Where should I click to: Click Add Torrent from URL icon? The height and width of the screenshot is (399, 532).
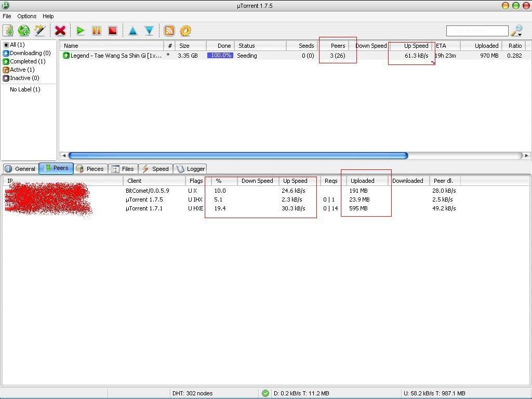click(x=24, y=31)
